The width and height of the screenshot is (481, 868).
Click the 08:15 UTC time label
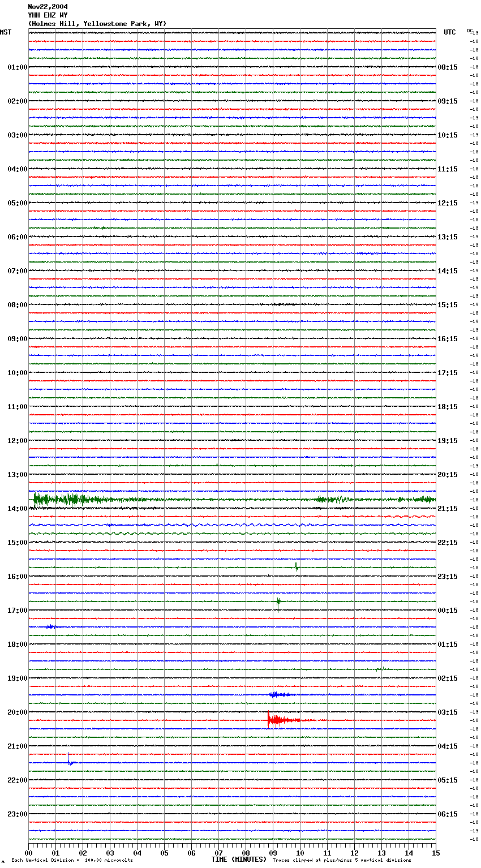pyautogui.click(x=448, y=67)
